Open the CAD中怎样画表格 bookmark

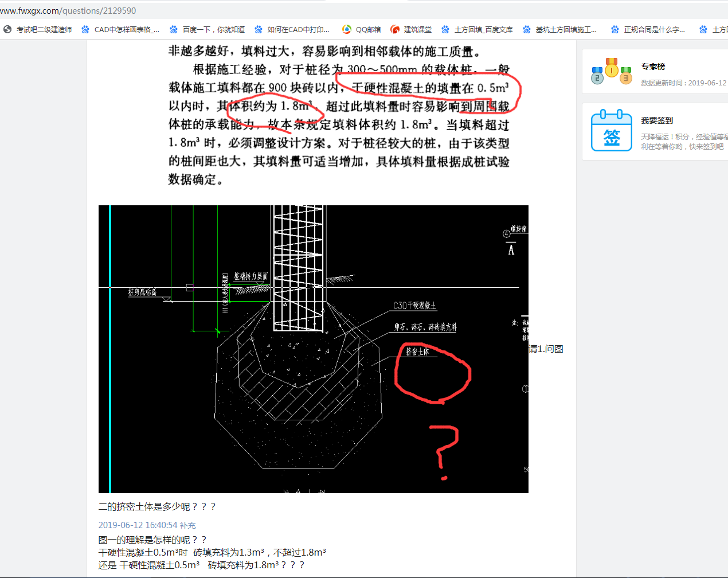point(121,29)
